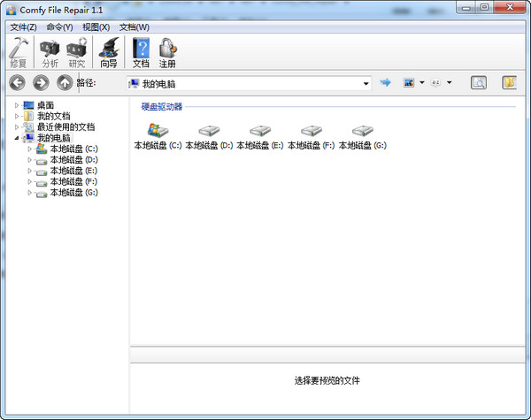Image resolution: width=531 pixels, height=420 pixels.
Task: Select tree item 本地磁盘 (C:)
Action: 73,149
